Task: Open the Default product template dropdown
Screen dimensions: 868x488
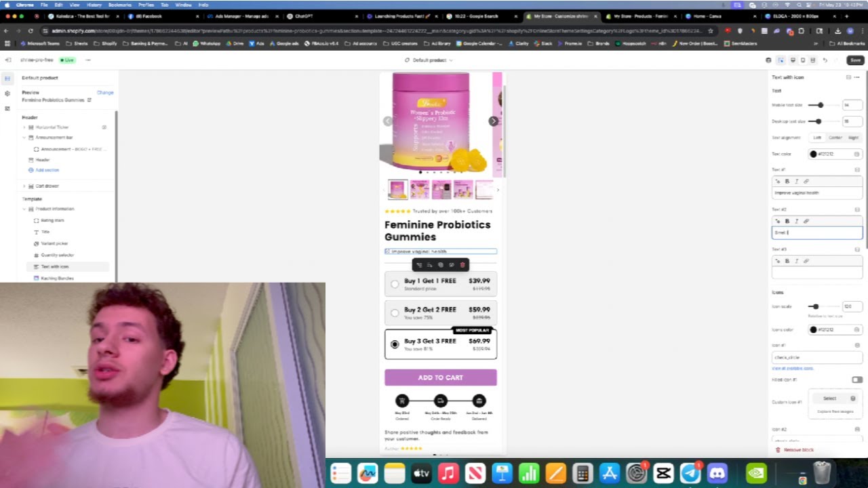Action: (429, 60)
